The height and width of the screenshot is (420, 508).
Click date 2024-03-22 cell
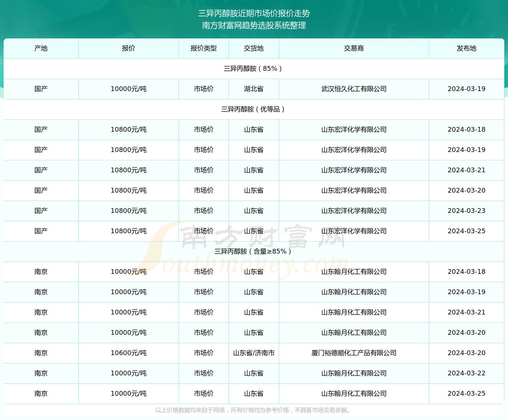tap(466, 373)
